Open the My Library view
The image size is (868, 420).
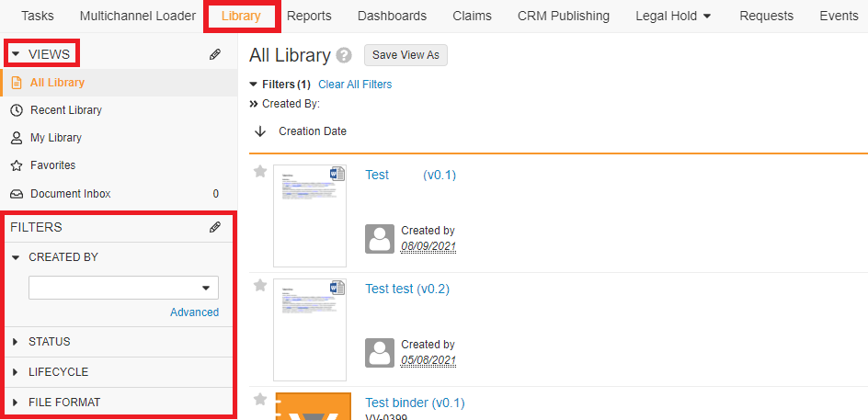55,138
